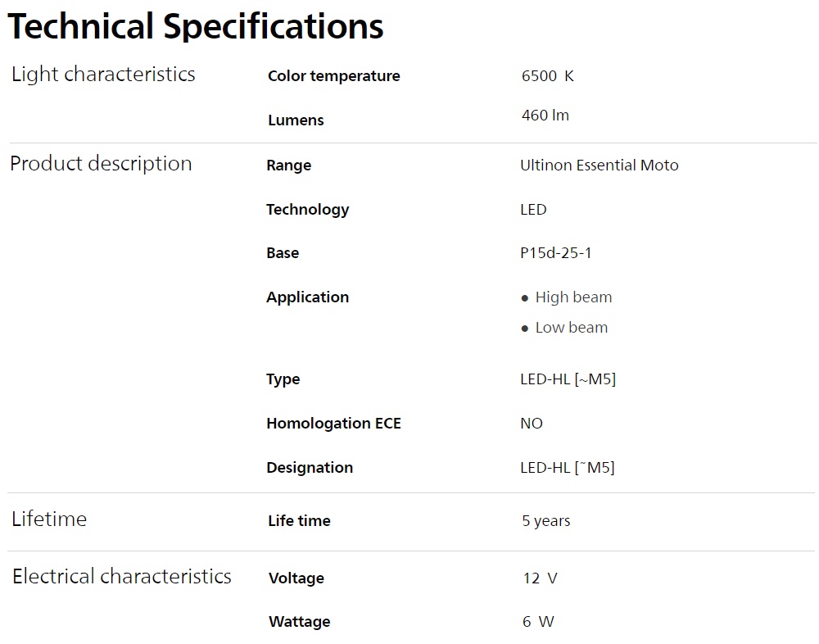Select the 5 years life time value
This screenshot has height=644, width=819.
(545, 520)
